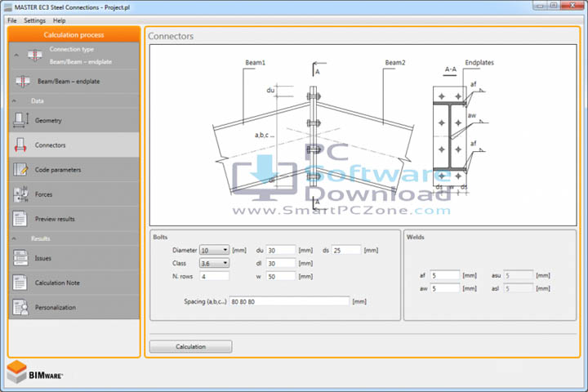The width and height of the screenshot is (588, 392).
Task: Click the Connection type sidebar label
Action: (x=72, y=49)
